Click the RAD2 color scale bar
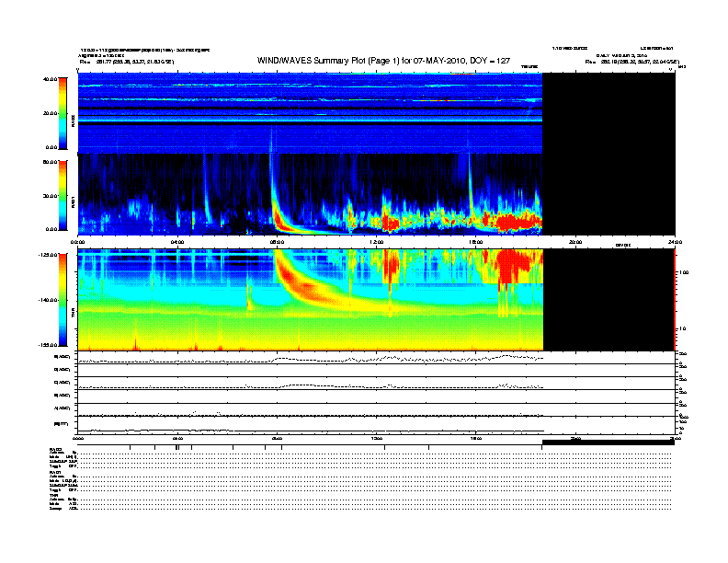The image size is (728, 563). click(63, 113)
